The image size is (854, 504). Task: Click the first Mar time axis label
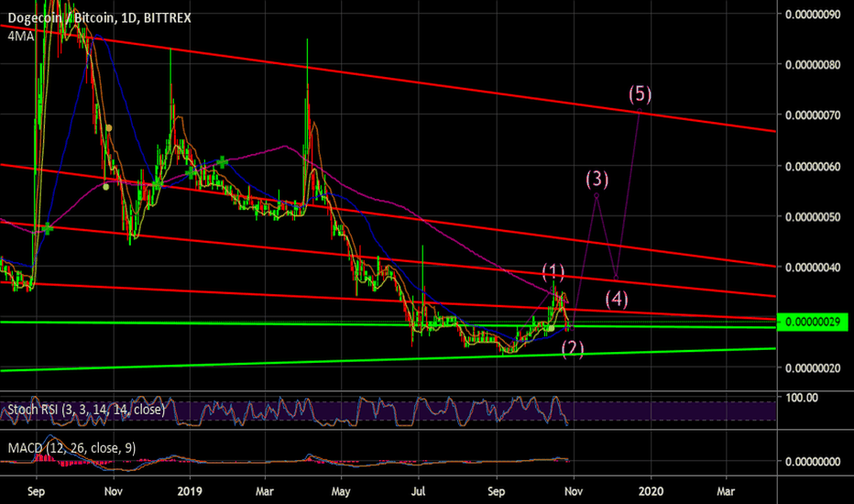(265, 491)
